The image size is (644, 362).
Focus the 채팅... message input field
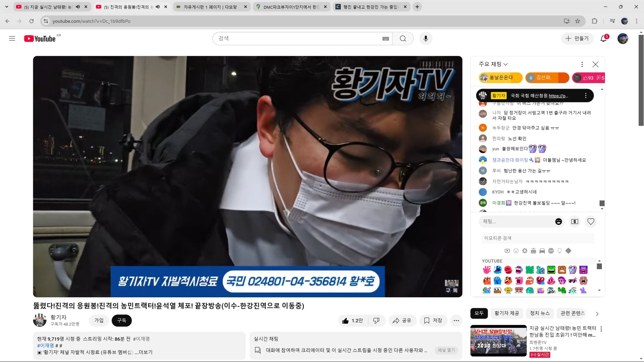tap(518, 221)
